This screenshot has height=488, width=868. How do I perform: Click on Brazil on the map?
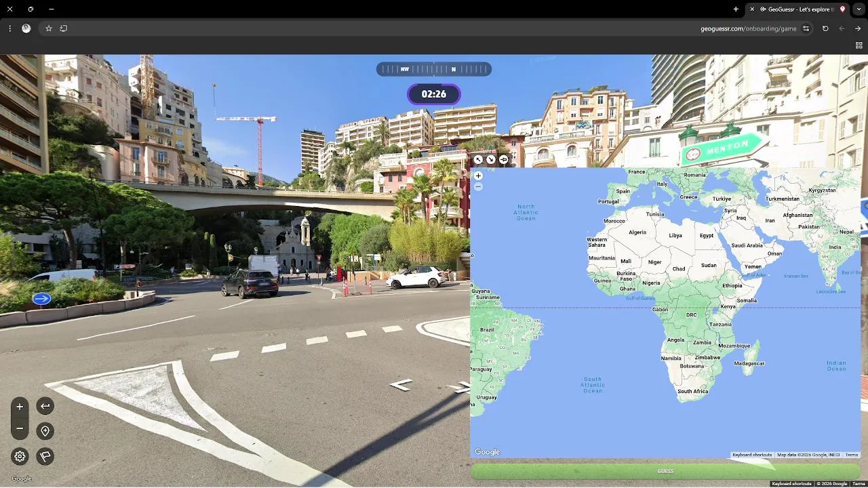(x=487, y=329)
